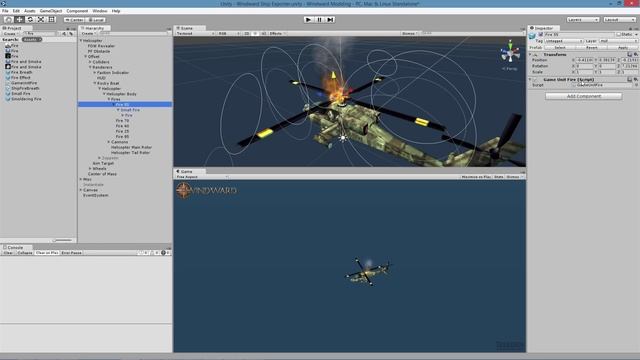This screenshot has height=360, width=640.
Task: Toggle Maximize on Play
Action: coord(476,177)
